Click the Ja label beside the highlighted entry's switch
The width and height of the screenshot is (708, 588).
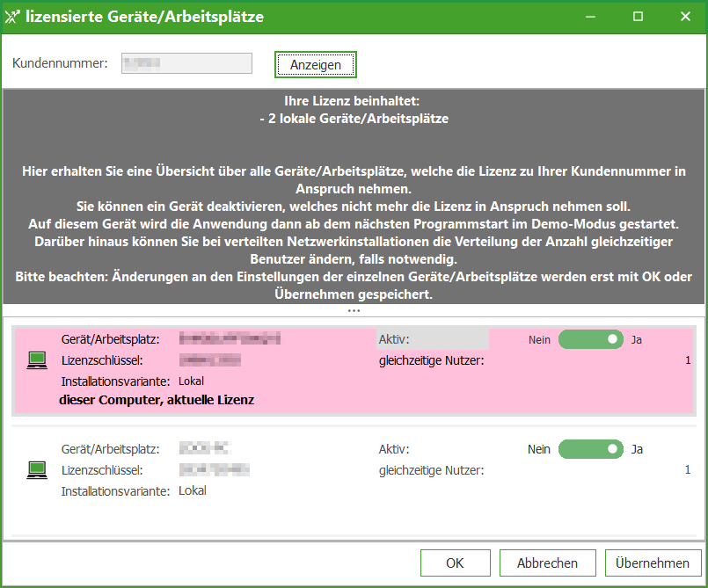[637, 339]
